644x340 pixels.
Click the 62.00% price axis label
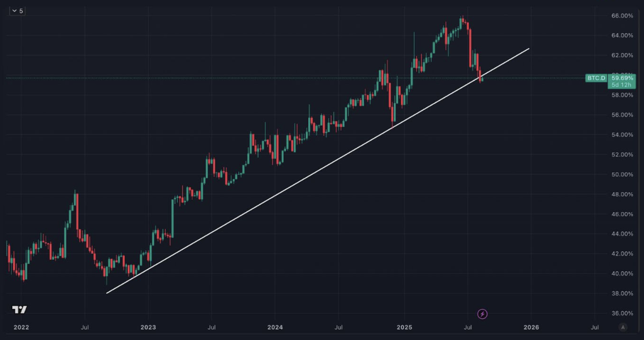pyautogui.click(x=622, y=55)
